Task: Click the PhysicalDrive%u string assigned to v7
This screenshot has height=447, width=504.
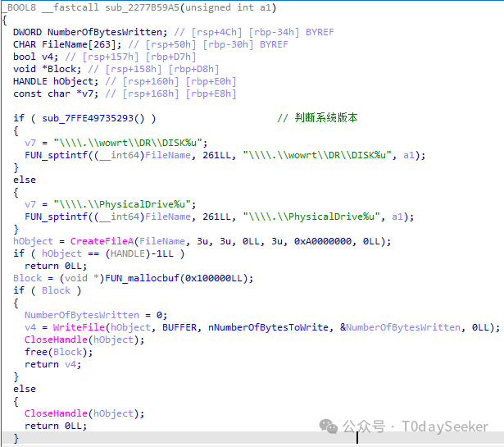Action: coord(122,204)
